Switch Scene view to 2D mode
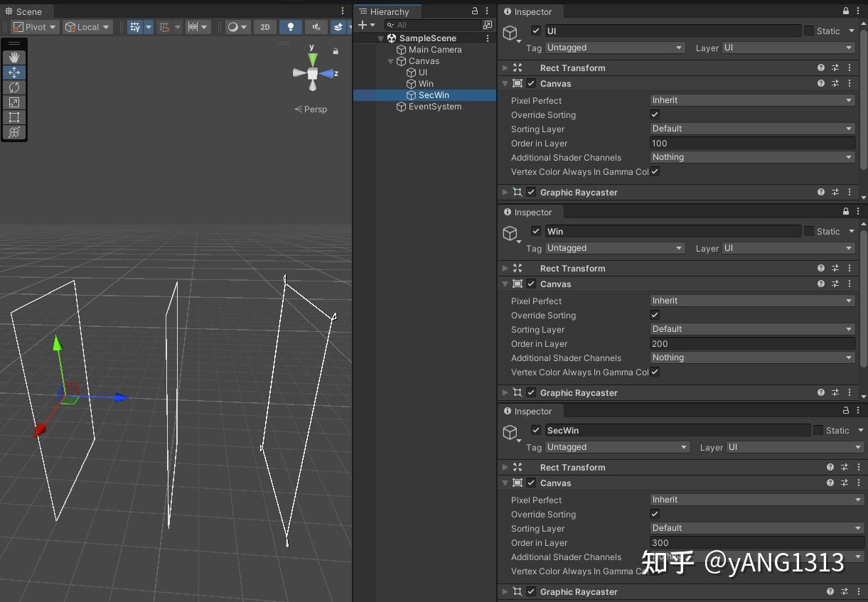Viewport: 868px width, 602px height. 264,26
